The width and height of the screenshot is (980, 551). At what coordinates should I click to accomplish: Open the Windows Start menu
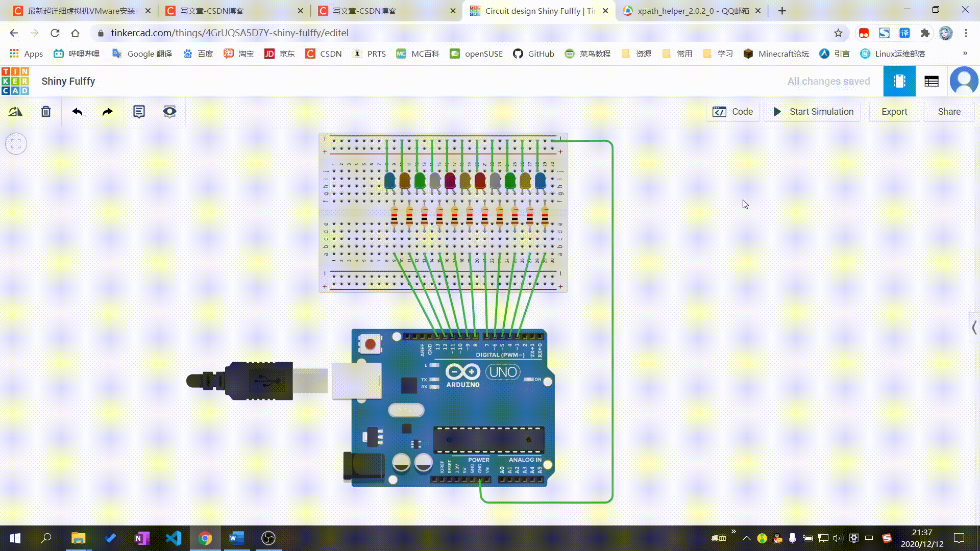15,538
